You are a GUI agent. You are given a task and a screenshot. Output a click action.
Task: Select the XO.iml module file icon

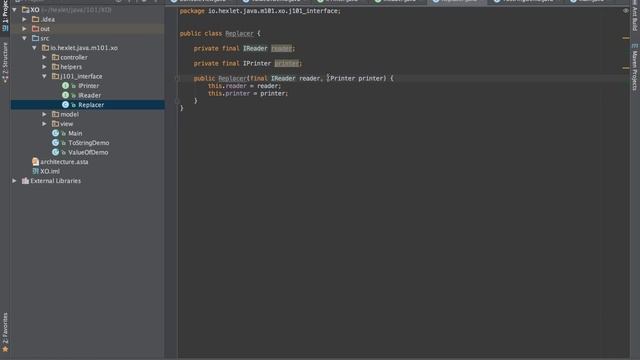point(36,171)
